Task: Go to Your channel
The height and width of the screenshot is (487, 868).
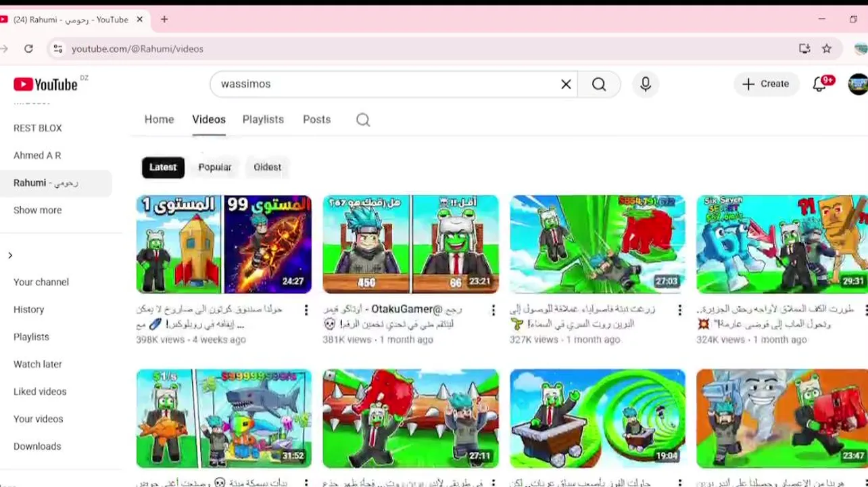Action: coord(41,282)
